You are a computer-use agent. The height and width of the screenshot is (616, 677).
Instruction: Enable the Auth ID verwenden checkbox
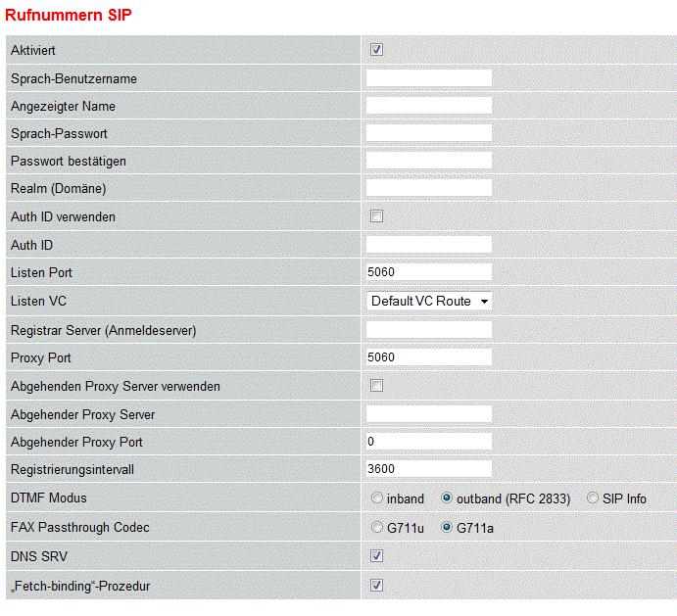coord(376,216)
